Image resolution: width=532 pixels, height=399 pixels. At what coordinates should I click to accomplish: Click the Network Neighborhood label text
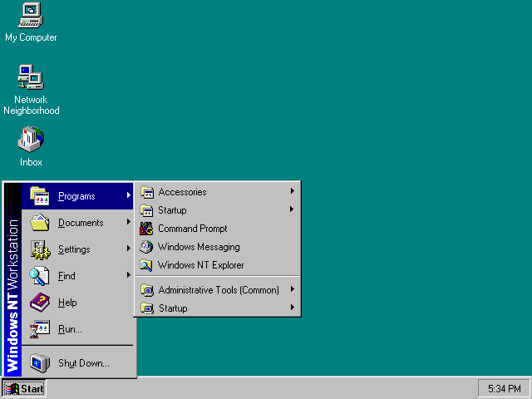32,106
